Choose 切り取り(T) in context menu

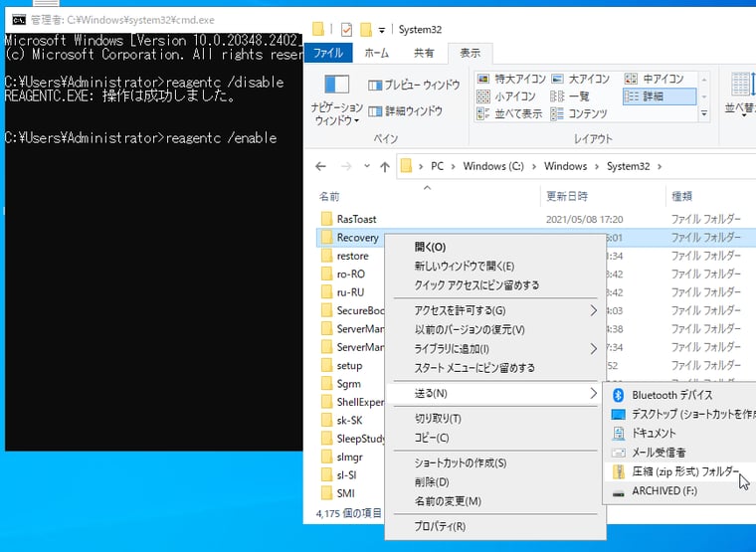click(x=495, y=419)
